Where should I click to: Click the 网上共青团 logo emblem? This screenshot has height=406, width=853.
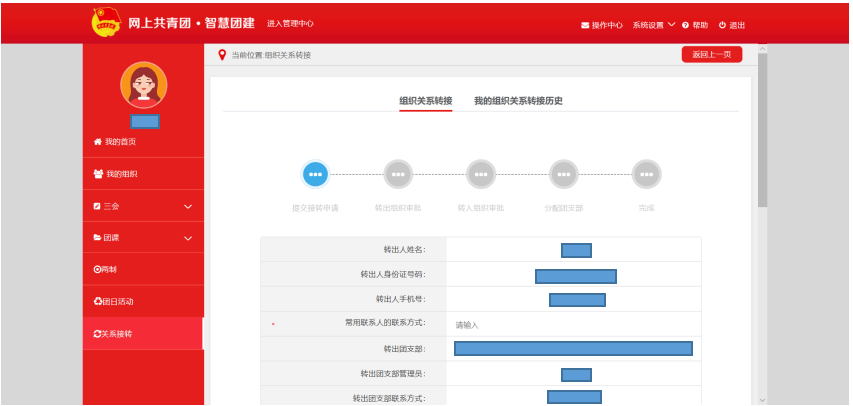click(104, 22)
